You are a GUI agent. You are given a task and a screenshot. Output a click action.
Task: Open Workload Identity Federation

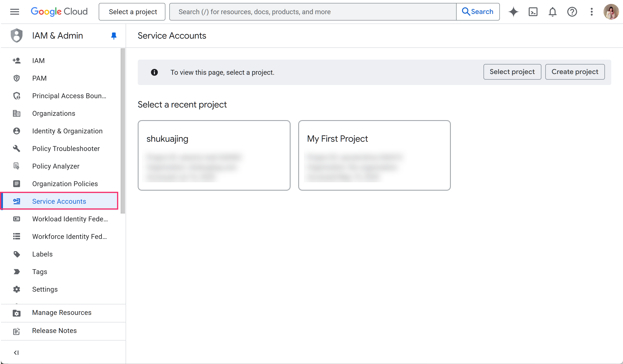[x=60, y=219]
